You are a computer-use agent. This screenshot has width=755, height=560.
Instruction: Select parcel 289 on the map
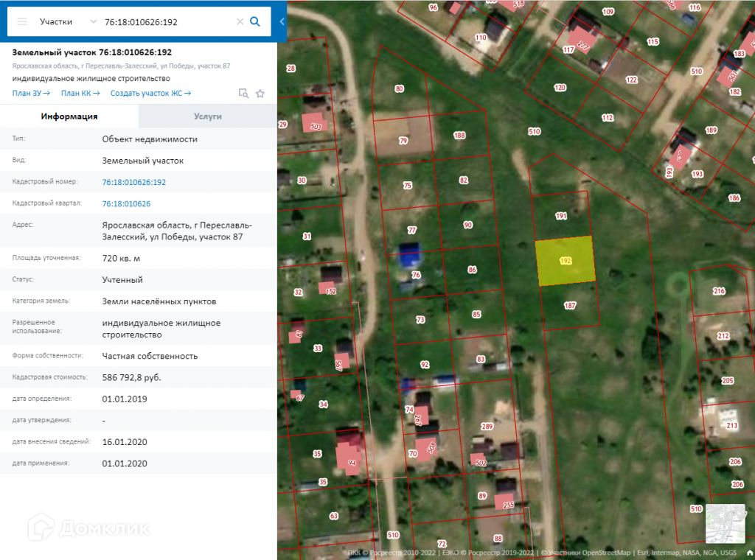point(487,426)
